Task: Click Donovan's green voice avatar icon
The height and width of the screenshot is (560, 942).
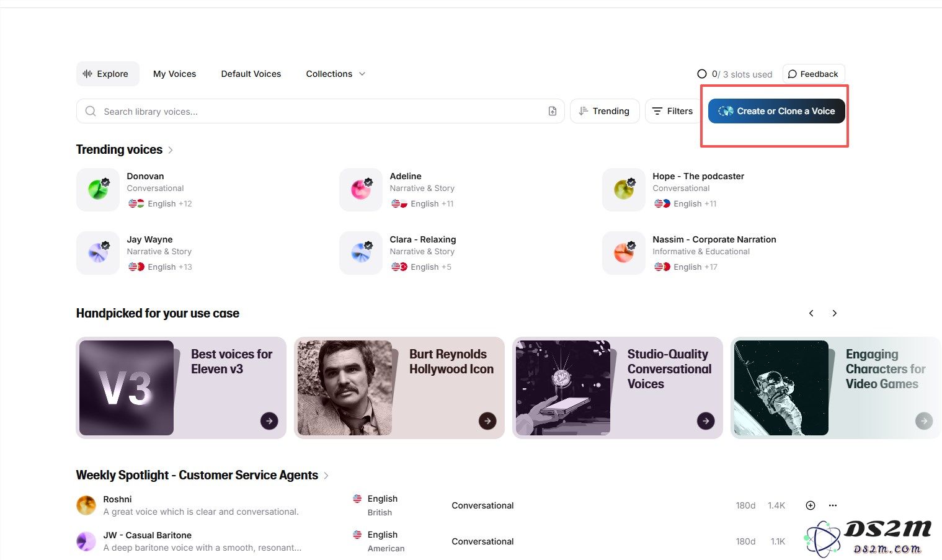Action: (x=98, y=190)
